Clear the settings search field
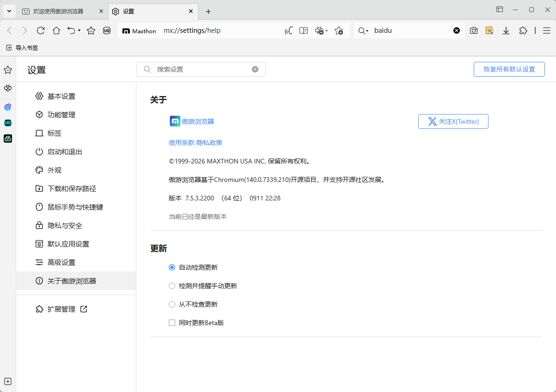The height and width of the screenshot is (392, 556). [x=255, y=69]
